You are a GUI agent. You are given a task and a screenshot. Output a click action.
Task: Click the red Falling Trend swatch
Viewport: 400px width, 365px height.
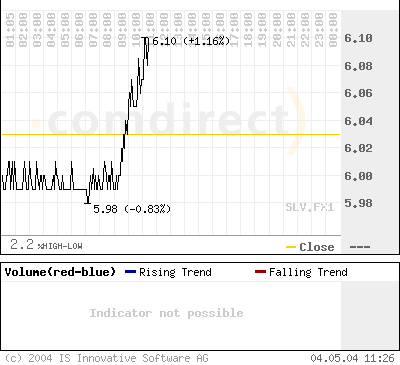pos(260,272)
